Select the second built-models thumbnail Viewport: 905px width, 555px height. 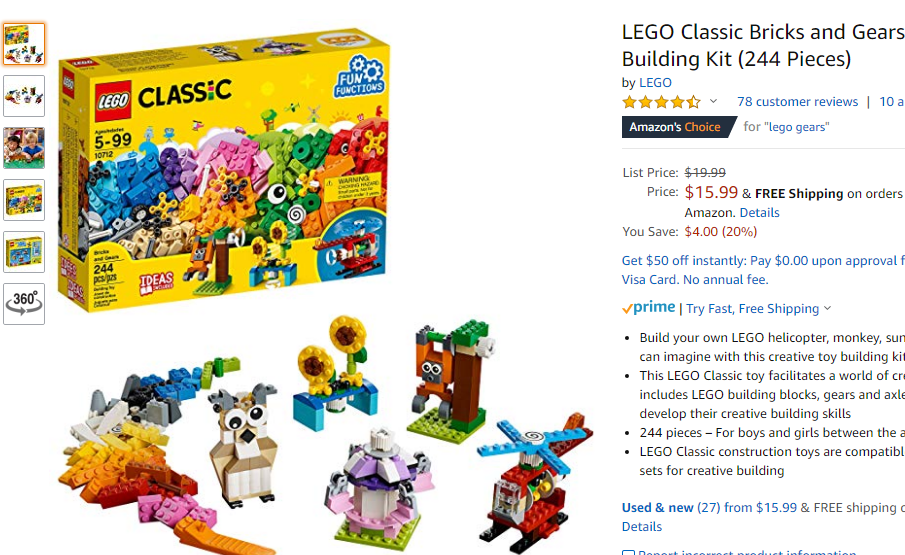24,96
